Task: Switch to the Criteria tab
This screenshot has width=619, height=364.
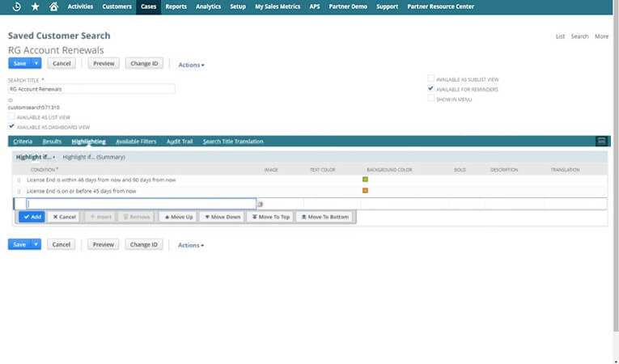Action: pyautogui.click(x=23, y=142)
